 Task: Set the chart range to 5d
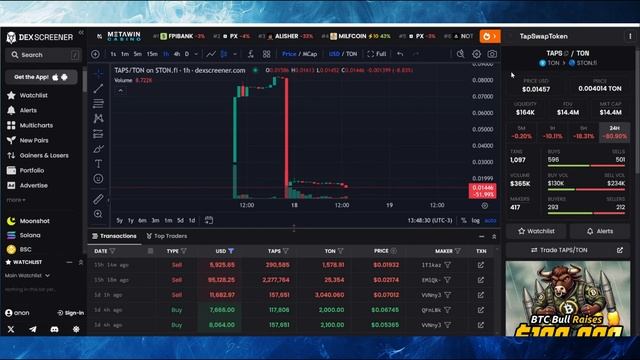click(180, 220)
